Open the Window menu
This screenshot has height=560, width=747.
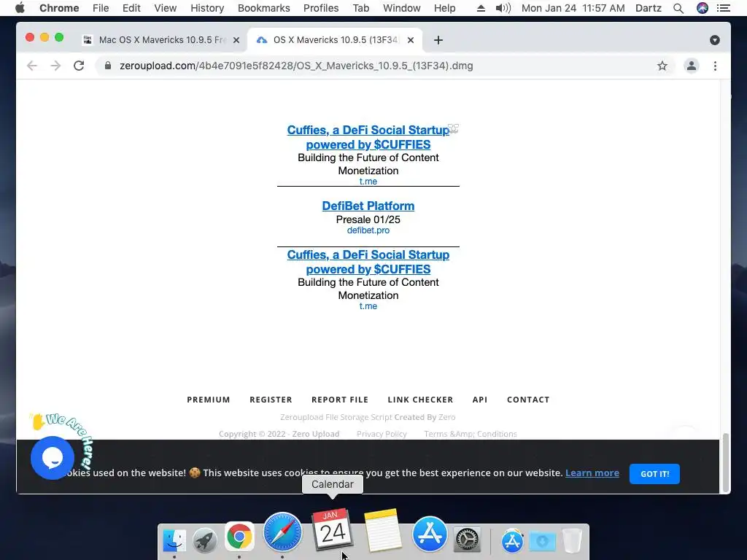(402, 8)
